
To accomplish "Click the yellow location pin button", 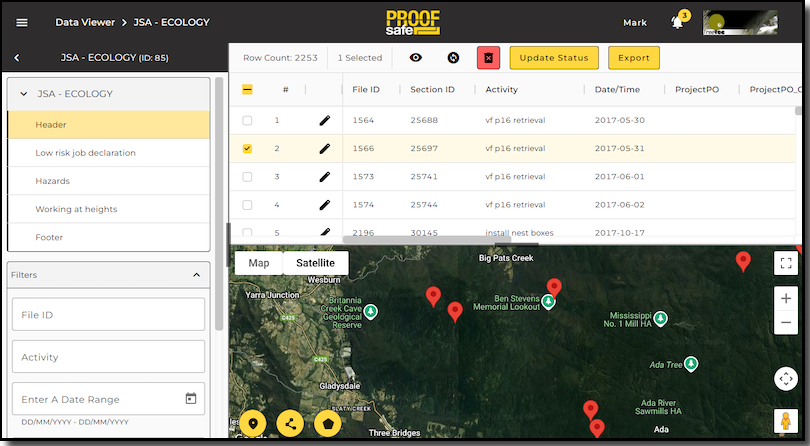I will click(253, 423).
